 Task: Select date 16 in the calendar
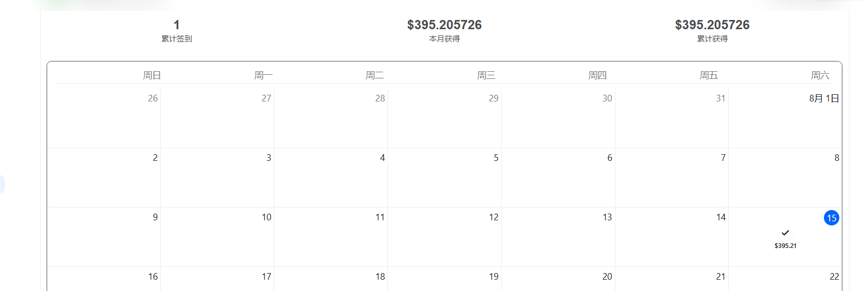pos(153,277)
